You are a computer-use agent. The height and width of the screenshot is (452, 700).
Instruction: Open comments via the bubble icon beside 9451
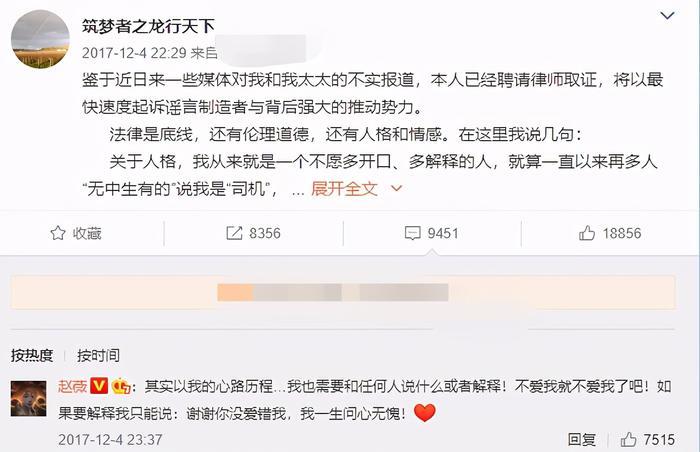click(x=412, y=233)
